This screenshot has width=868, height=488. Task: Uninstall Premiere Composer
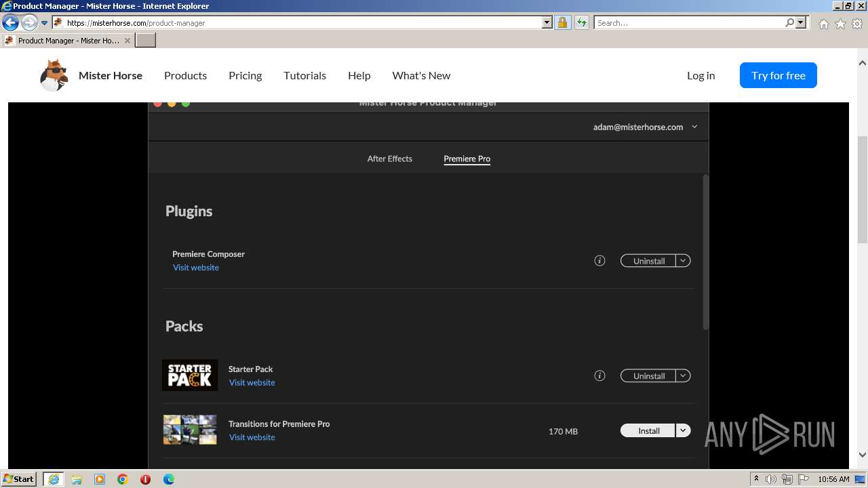tap(648, 260)
